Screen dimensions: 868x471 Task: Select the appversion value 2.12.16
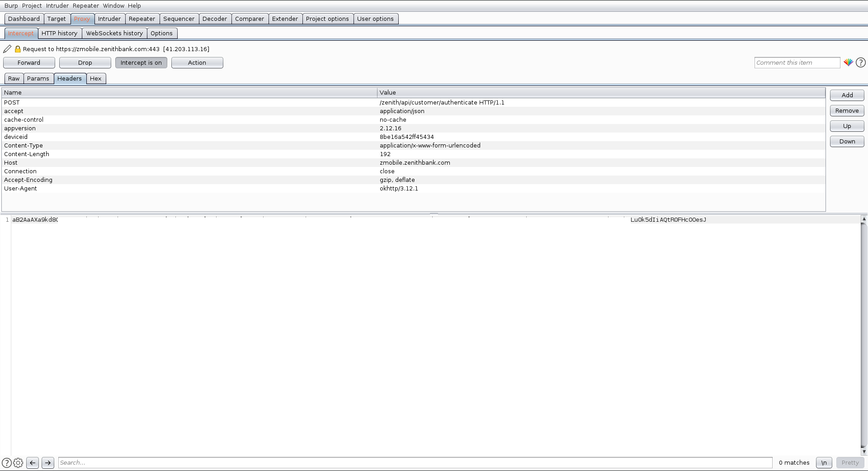tap(391, 128)
